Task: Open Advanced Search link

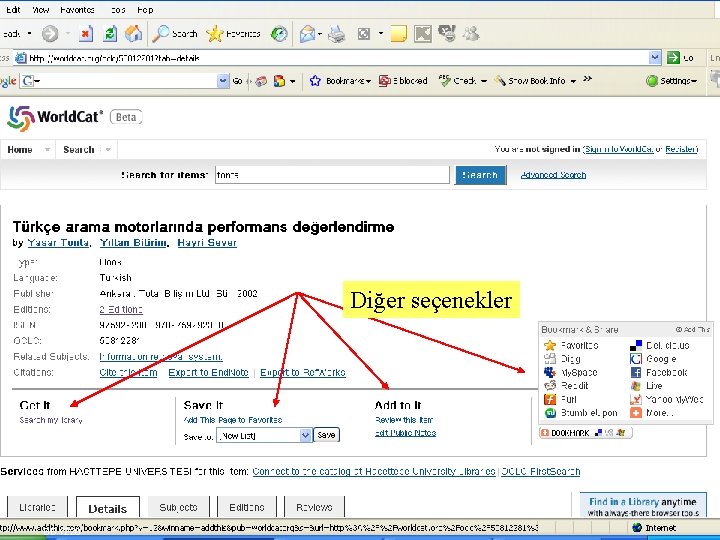Action: [x=553, y=175]
